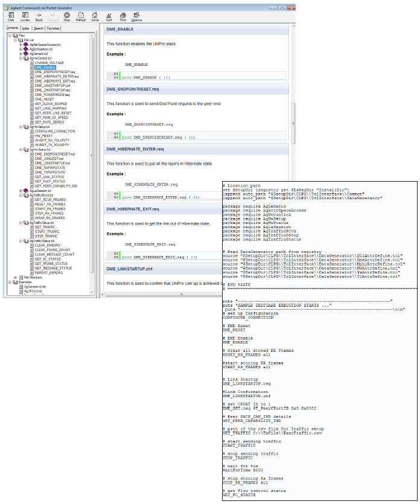This screenshot has width=420, height=504.
Task: Collapse the Examples node
Action: [x=10, y=282]
